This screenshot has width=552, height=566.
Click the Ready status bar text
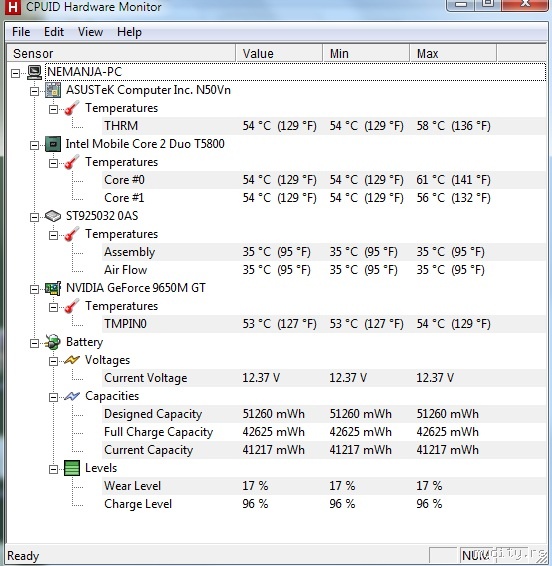click(23, 556)
